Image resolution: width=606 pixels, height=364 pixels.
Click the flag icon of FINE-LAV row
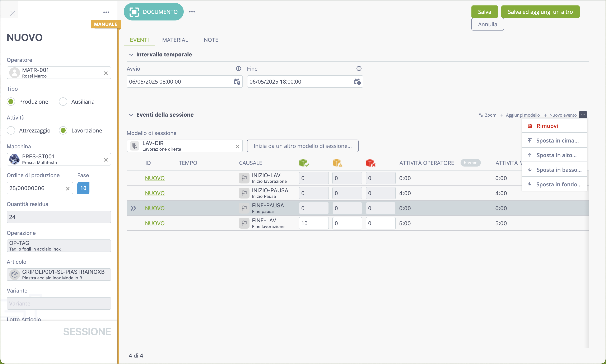coord(244,223)
